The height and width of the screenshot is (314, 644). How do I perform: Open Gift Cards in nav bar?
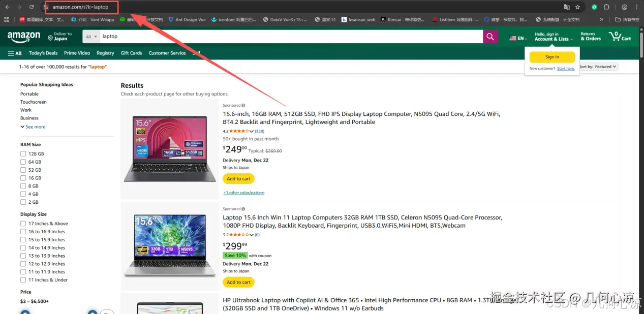click(x=132, y=53)
